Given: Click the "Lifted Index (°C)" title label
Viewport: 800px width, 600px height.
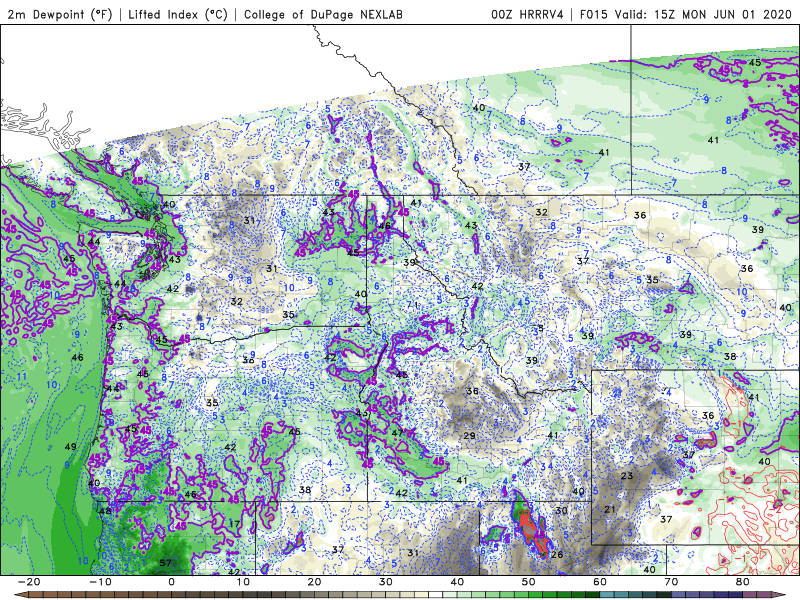Looking at the screenshot, I should tap(178, 14).
